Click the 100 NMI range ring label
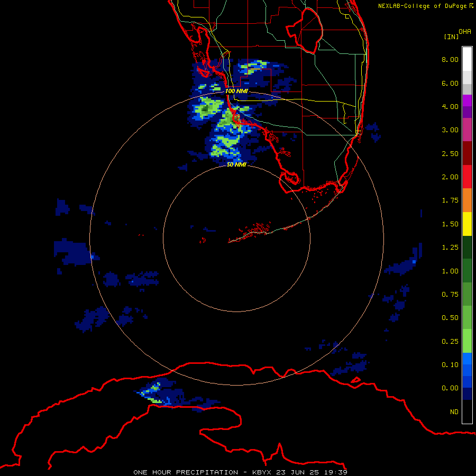The height and width of the screenshot is (476, 476). point(236,91)
